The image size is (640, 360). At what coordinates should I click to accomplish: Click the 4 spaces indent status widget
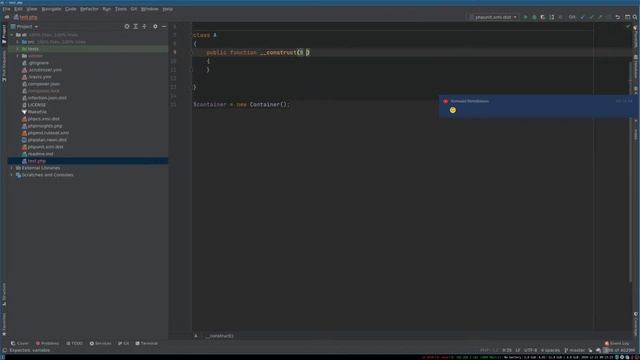[550, 350]
